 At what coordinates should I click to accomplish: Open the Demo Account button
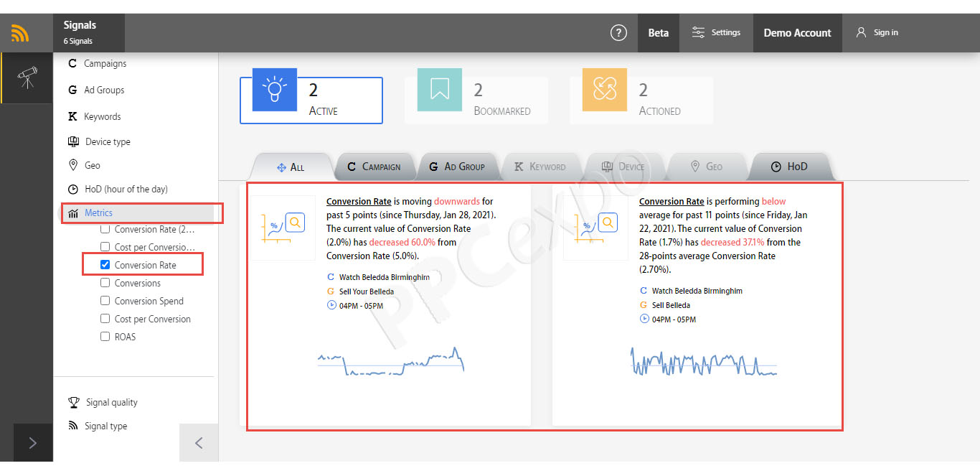[x=797, y=32]
